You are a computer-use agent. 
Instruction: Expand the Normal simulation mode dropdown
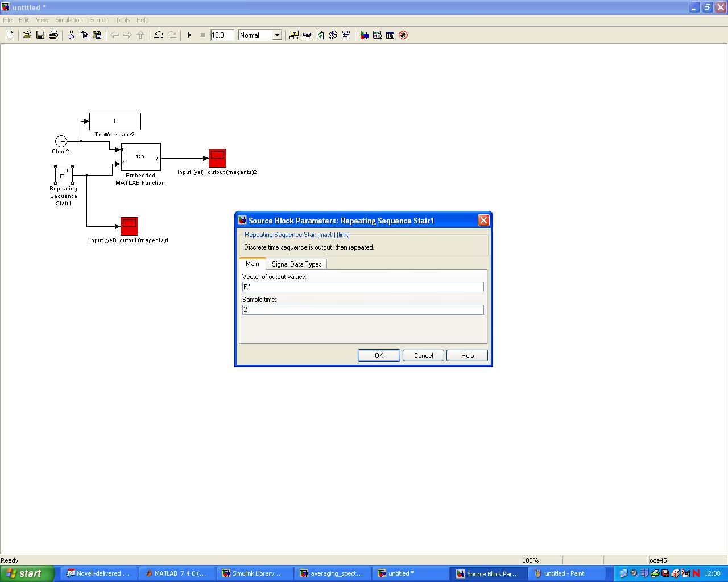[277, 35]
